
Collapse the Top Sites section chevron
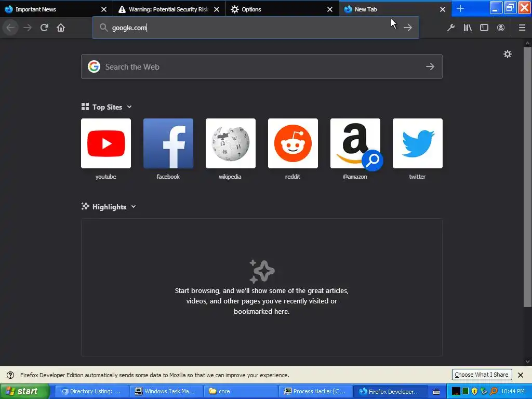tap(129, 107)
